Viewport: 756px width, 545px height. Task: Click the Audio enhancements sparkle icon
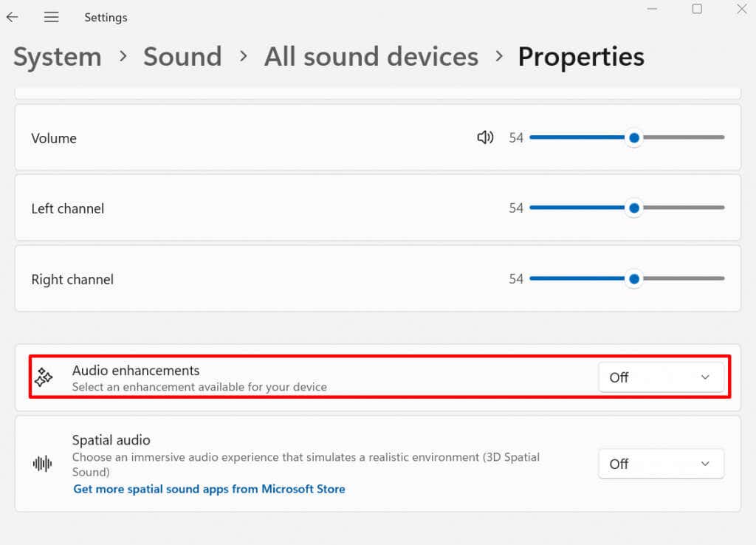(x=44, y=377)
